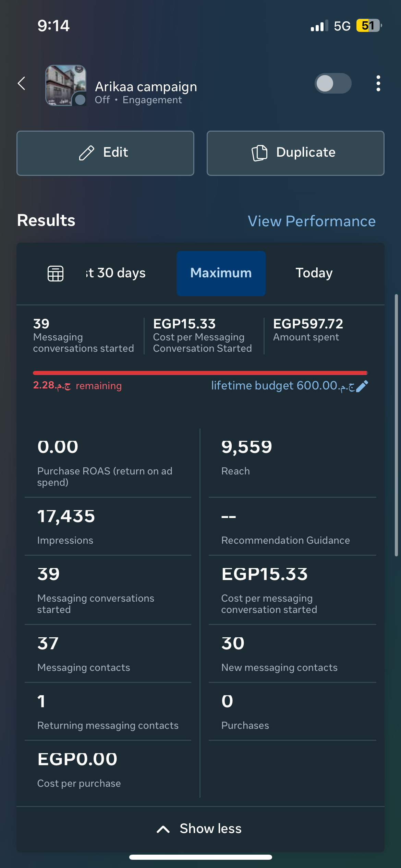Tap the battery indicator in status bar
This screenshot has height=868, width=401.
tap(369, 26)
